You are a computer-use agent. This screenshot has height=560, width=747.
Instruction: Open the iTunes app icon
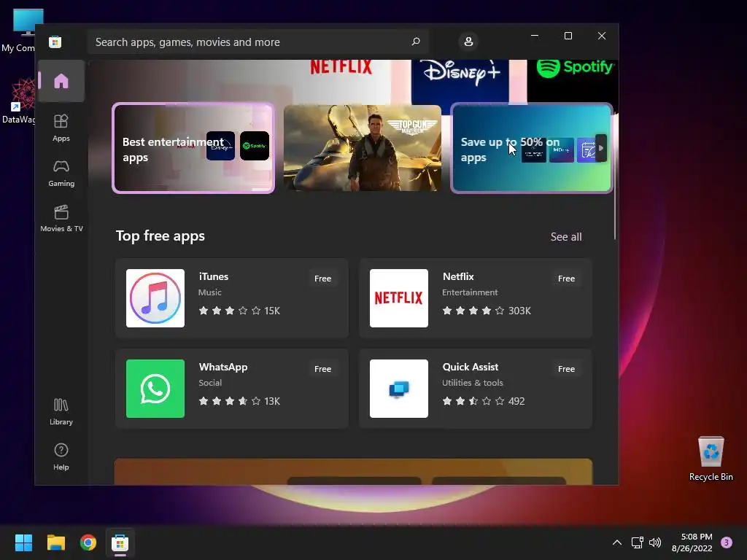coord(155,298)
